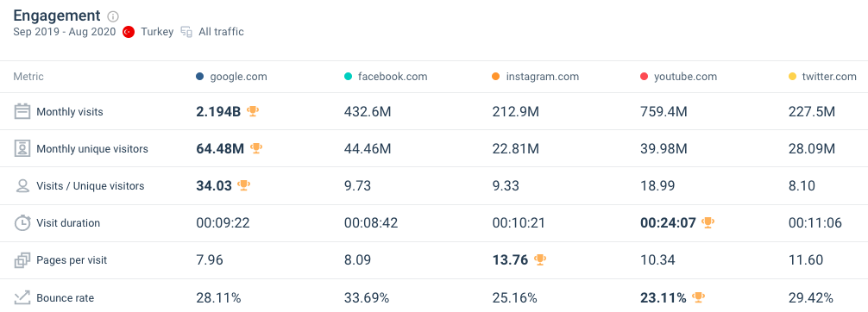Click the info icon beside Engagement
The width and height of the screenshot is (868, 312).
point(113,16)
